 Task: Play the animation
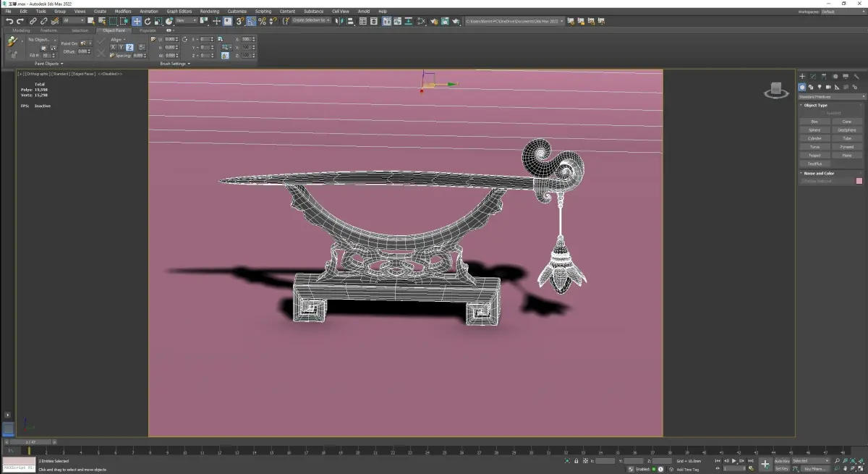pos(734,460)
